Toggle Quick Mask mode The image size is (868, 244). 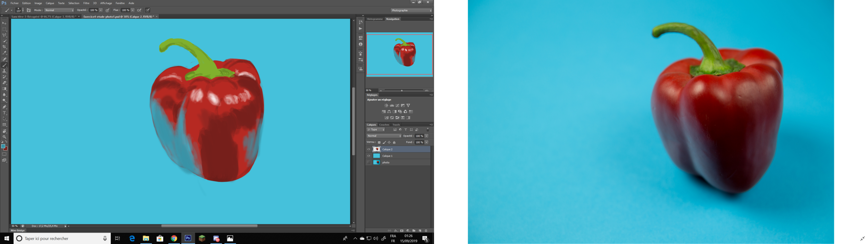[5, 154]
